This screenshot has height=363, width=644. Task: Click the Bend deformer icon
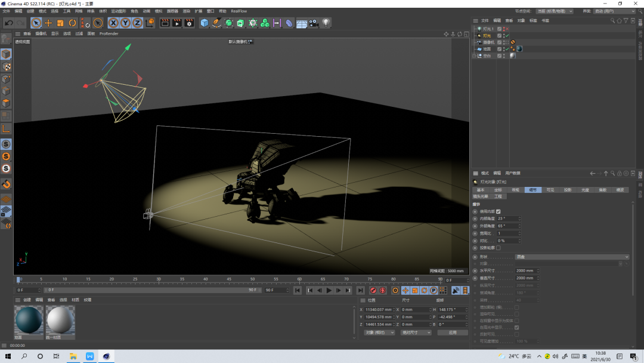[x=289, y=23]
